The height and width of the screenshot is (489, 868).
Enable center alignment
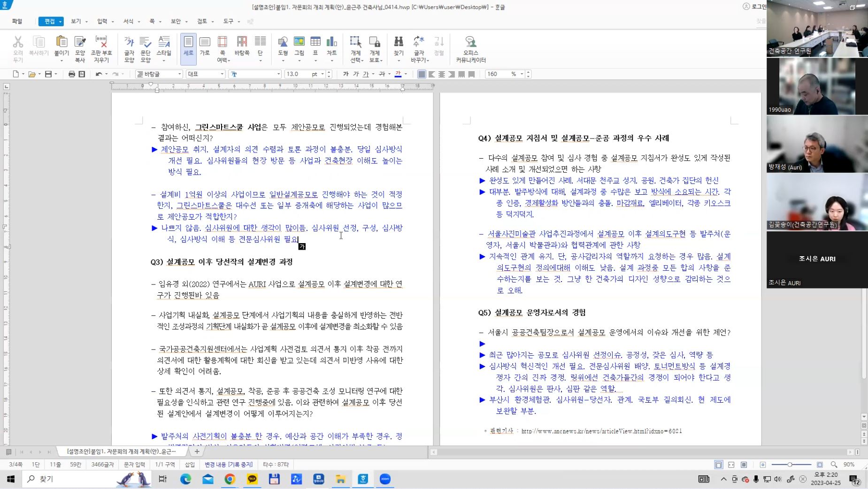point(442,74)
